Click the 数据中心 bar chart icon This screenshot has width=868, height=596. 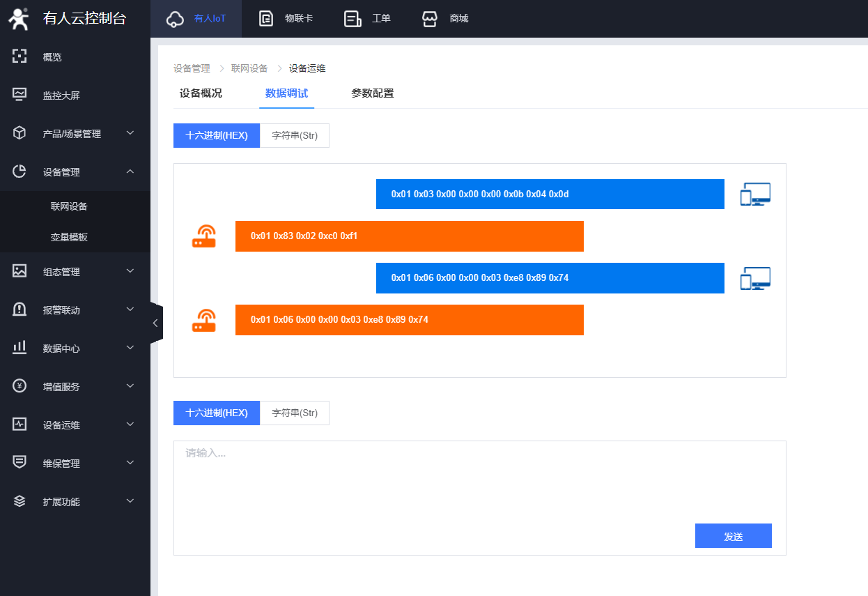point(20,348)
